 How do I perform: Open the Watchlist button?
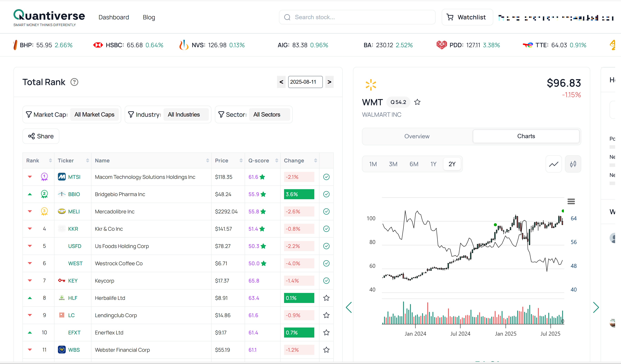pos(467,17)
